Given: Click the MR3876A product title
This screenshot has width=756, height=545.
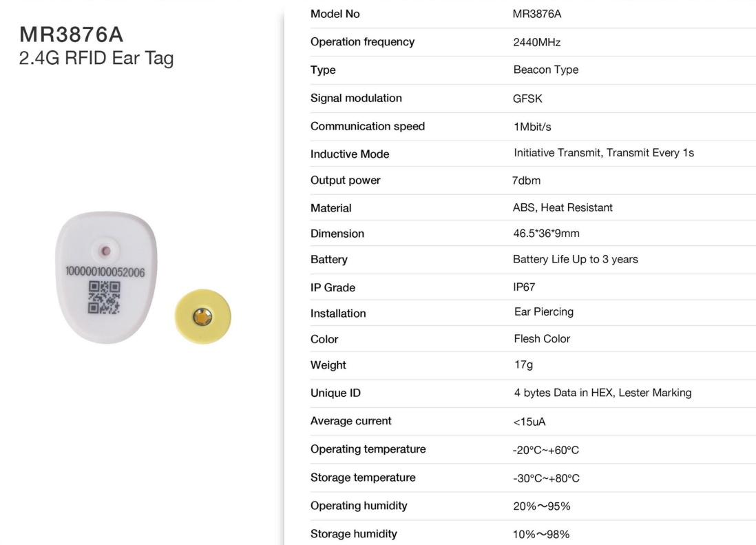Looking at the screenshot, I should [x=72, y=34].
